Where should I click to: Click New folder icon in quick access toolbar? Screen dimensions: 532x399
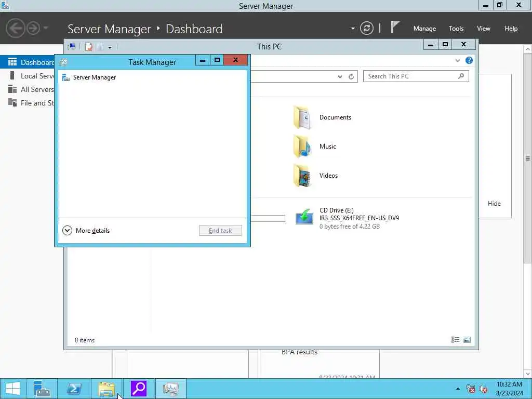pos(100,46)
